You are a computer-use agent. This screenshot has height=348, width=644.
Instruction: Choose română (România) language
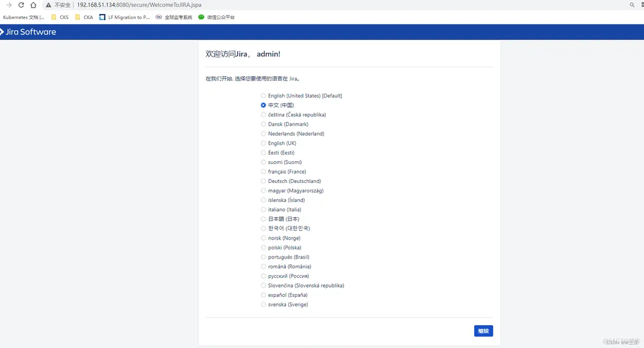(x=263, y=266)
